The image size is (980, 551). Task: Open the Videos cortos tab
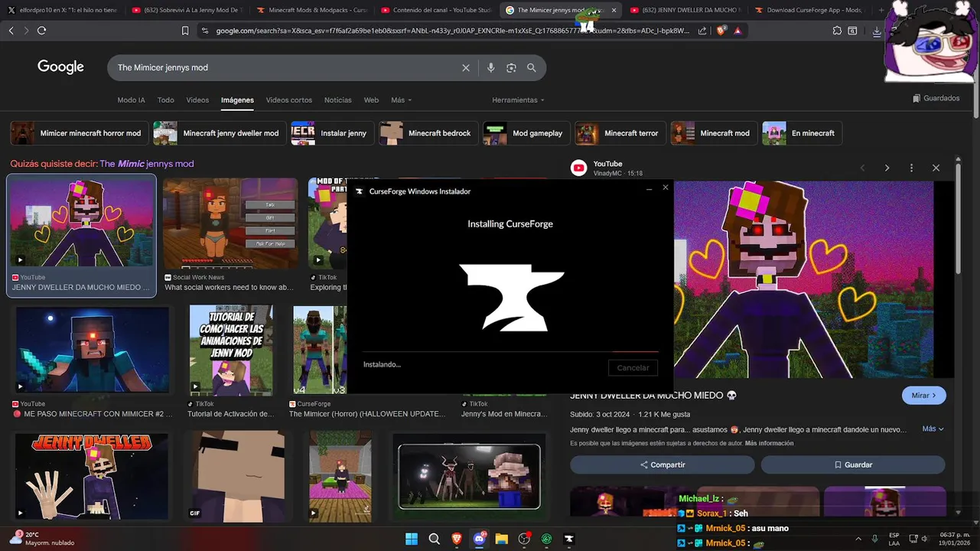pos(288,100)
